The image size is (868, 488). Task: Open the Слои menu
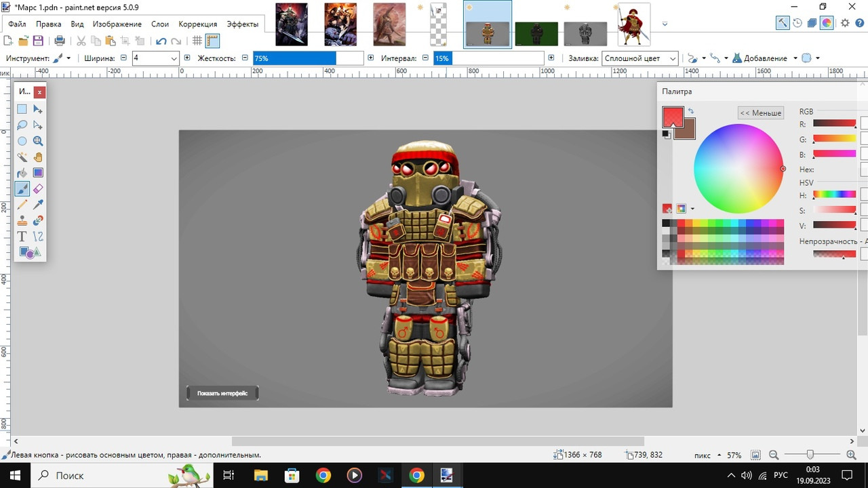[160, 24]
